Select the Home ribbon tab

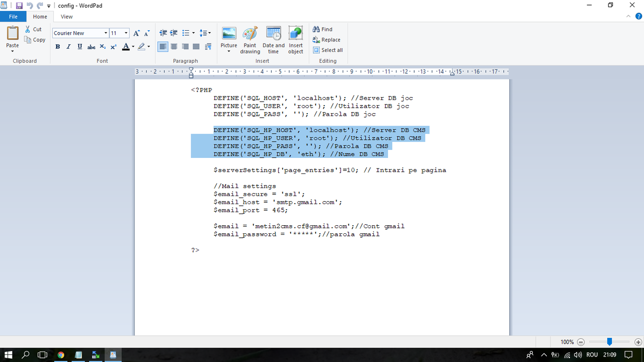coord(40,17)
